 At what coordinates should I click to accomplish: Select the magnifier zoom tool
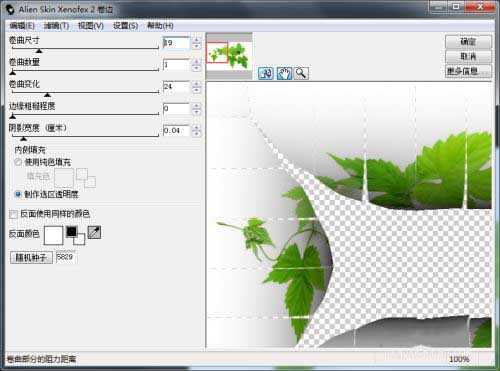301,73
